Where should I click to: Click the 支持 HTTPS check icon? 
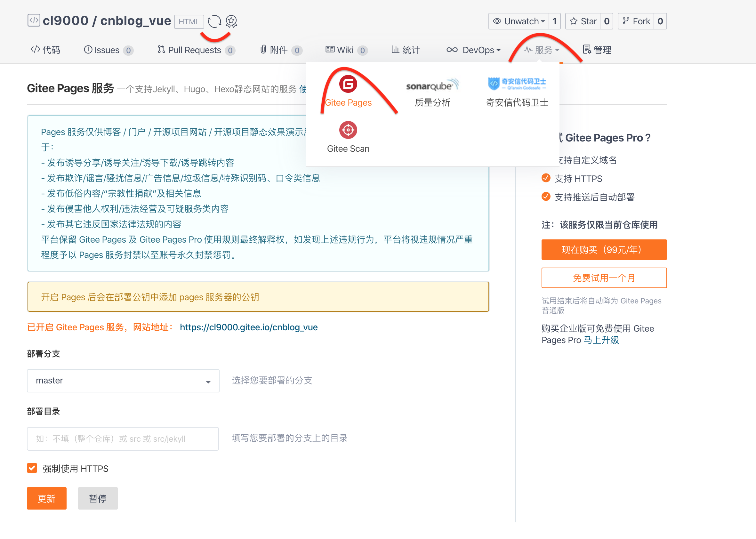click(546, 178)
